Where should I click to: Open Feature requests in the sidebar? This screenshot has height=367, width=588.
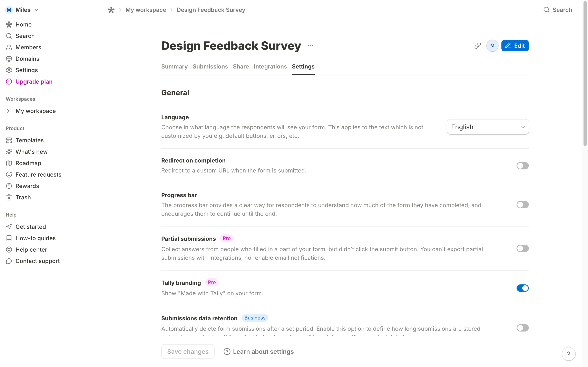pyautogui.click(x=38, y=174)
